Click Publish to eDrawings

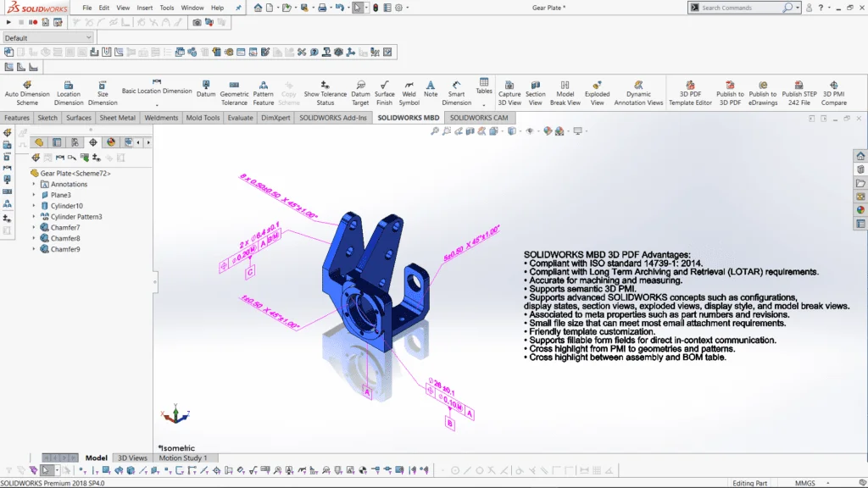[763, 93]
